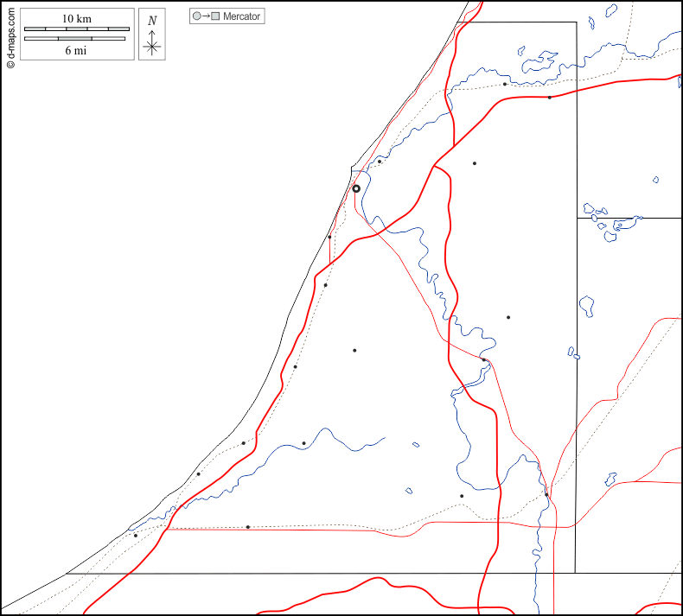Click the tiny lake near the upper right edge
This screenshot has width=683, height=616.
(656, 181)
